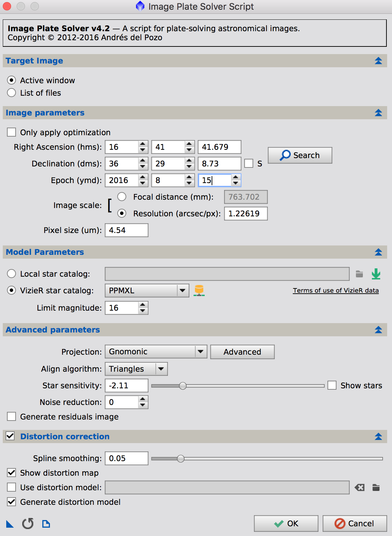Click the documentation page icon
The width and height of the screenshot is (392, 536).
(46, 524)
